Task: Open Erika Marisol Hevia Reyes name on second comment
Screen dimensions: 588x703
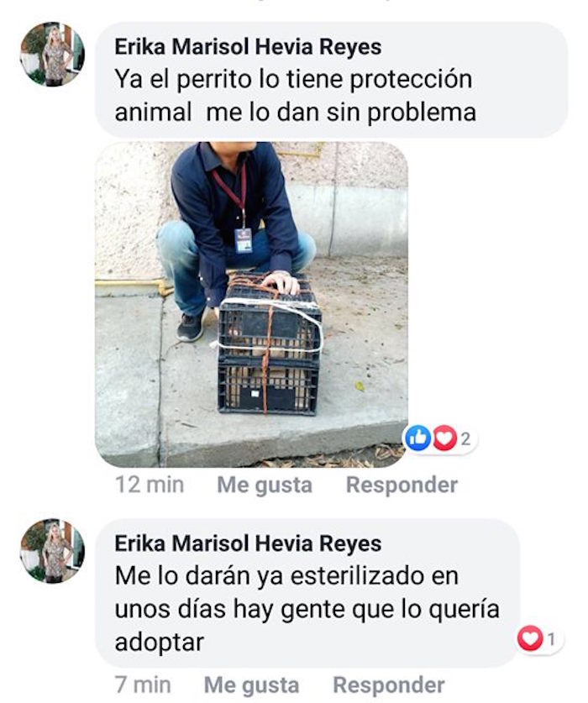Action: 248,543
